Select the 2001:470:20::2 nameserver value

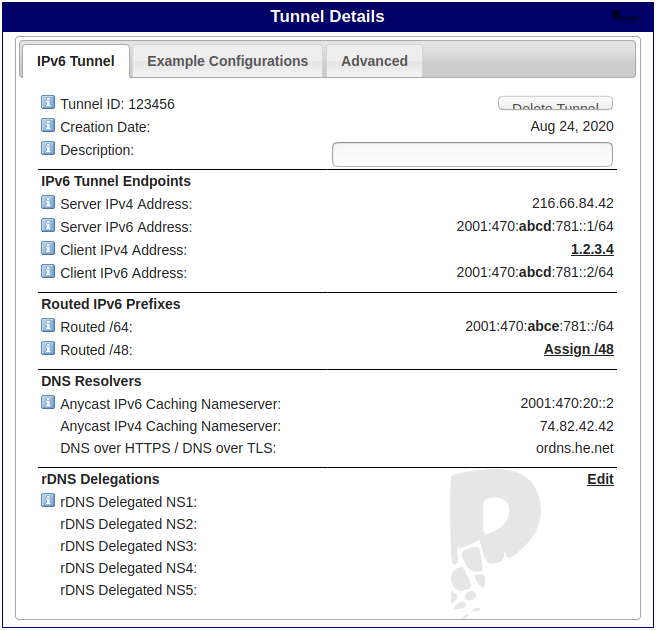(567, 403)
